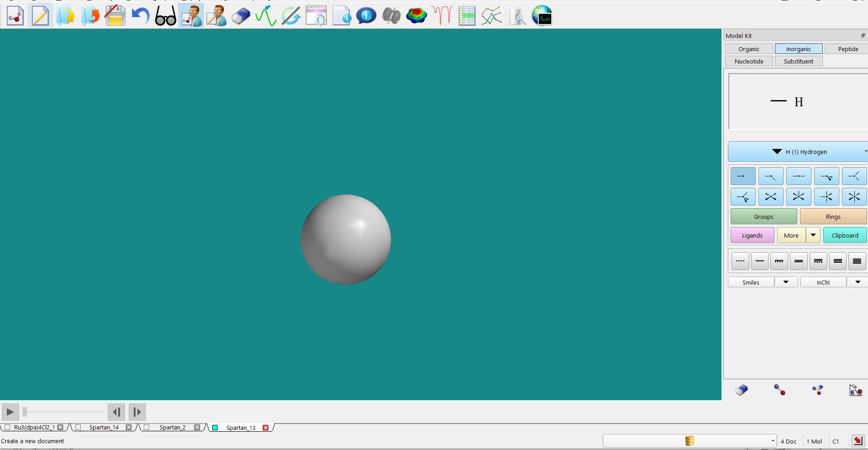The width and height of the screenshot is (868, 450).
Task: Click the Edit Build scientist icon
Action: coord(191,16)
